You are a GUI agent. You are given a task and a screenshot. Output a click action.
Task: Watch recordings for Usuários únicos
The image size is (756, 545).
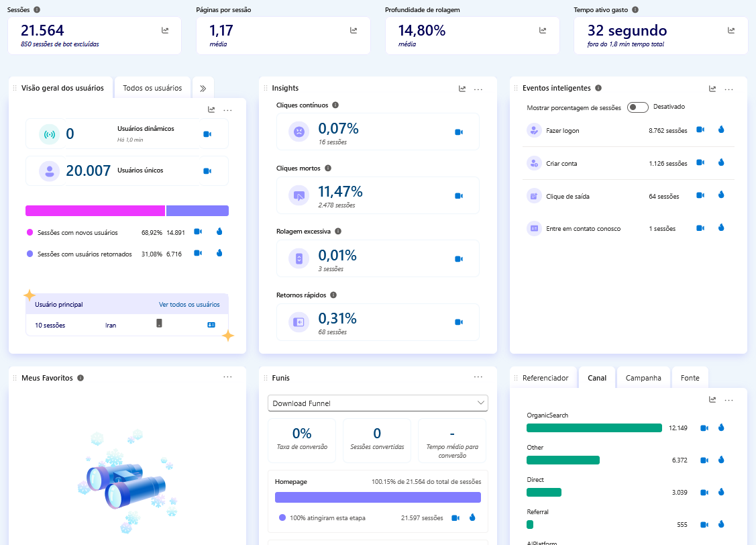[207, 170]
